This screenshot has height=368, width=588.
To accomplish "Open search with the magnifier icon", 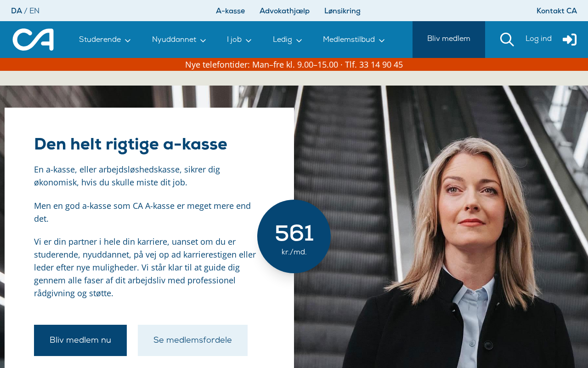I will (x=507, y=40).
